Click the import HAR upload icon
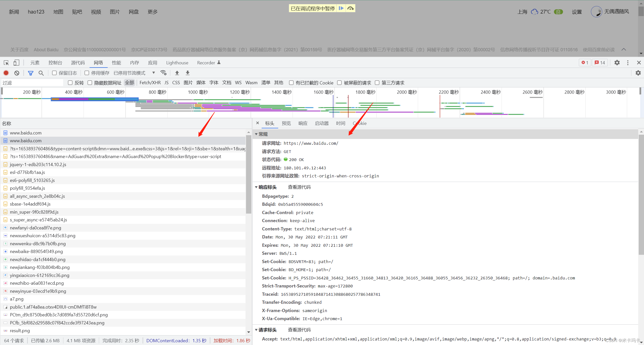The width and height of the screenshot is (644, 345). [x=177, y=73]
